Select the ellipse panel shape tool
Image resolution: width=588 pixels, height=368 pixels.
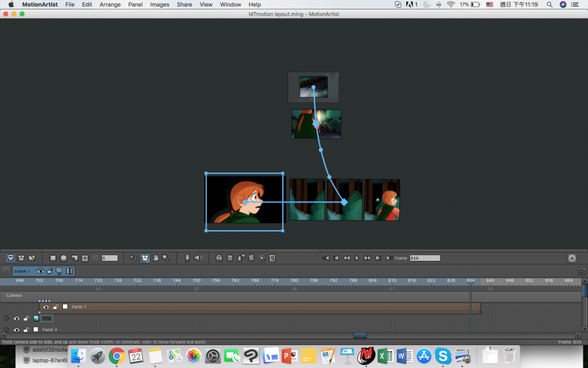(64, 258)
